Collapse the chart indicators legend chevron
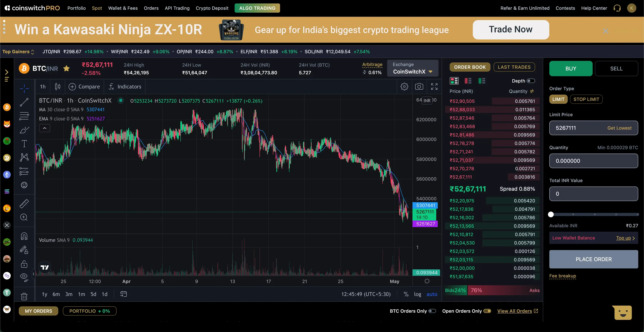This screenshot has width=644, height=332. [x=44, y=128]
